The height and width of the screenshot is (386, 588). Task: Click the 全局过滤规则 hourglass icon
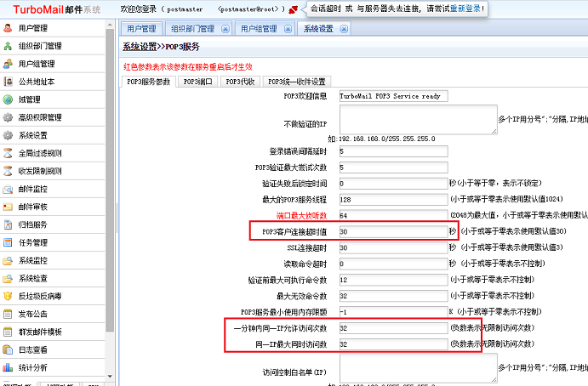(x=8, y=153)
